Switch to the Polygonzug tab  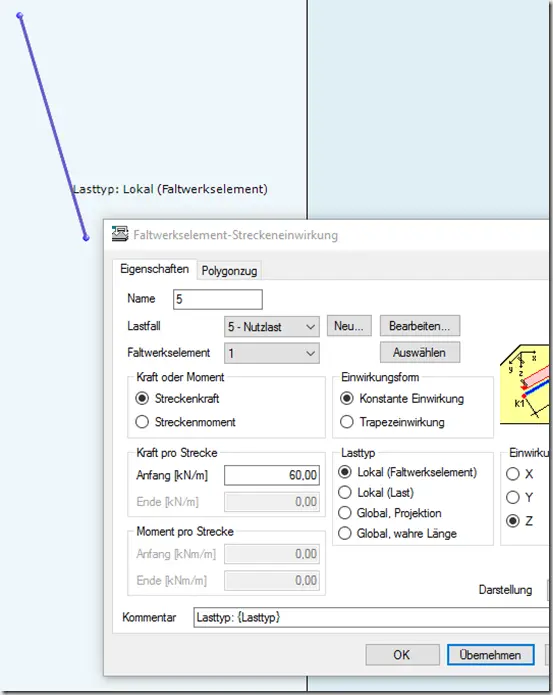click(229, 271)
